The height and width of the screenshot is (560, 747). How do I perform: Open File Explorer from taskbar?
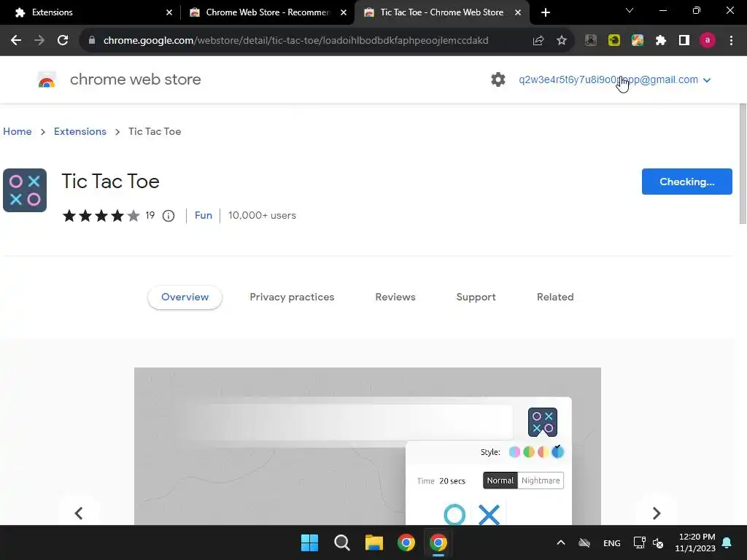point(374,542)
